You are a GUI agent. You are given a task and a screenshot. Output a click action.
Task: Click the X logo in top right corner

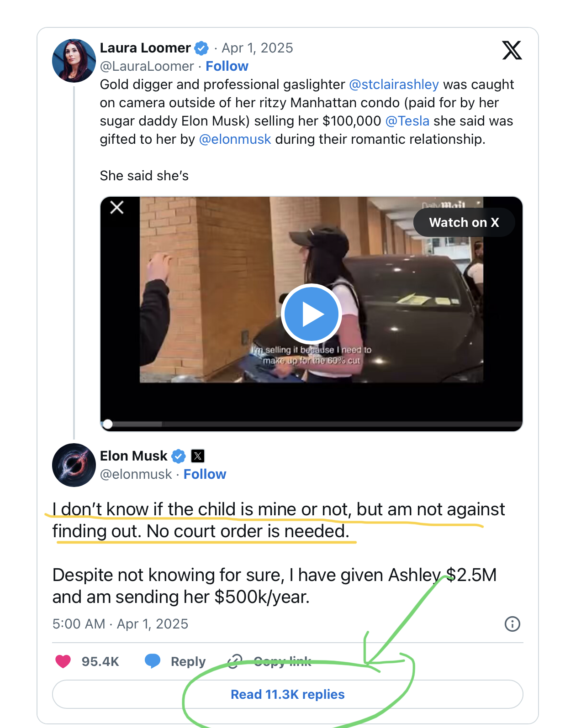coord(512,50)
